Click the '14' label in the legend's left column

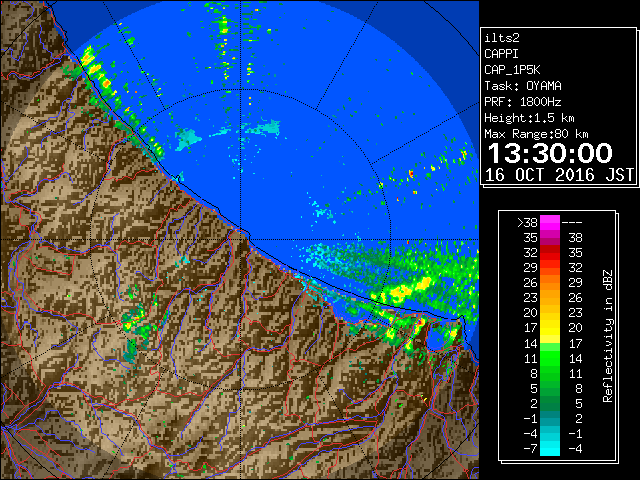pyautogui.click(x=531, y=343)
